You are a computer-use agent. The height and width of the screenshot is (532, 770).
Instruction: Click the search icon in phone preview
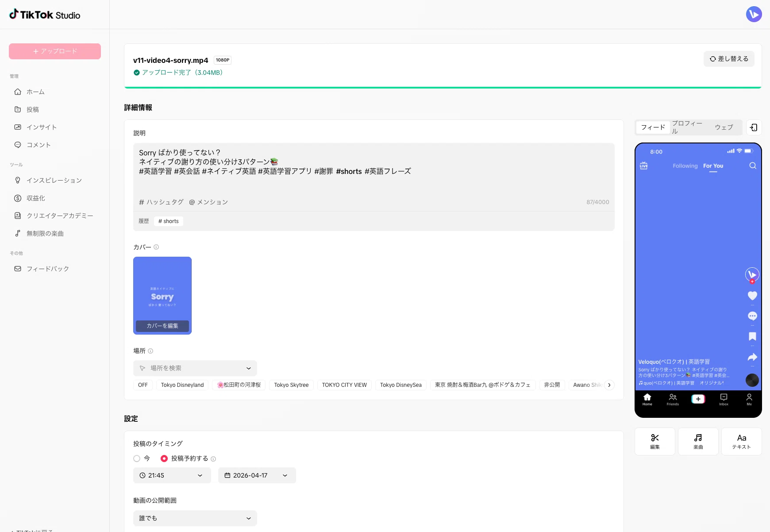point(753,166)
